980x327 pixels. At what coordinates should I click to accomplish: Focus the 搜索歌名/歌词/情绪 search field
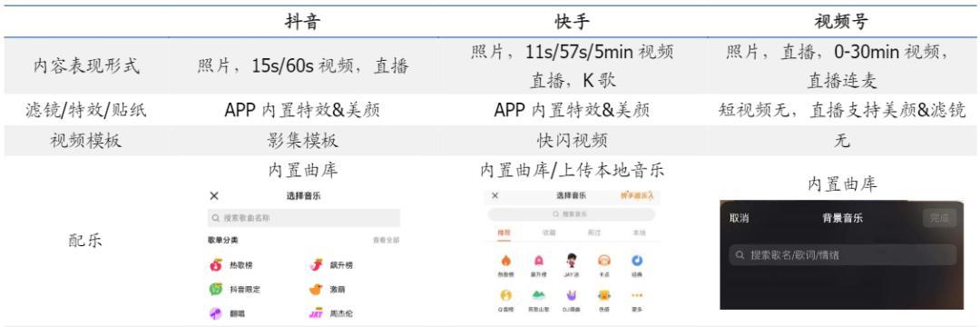(x=842, y=255)
